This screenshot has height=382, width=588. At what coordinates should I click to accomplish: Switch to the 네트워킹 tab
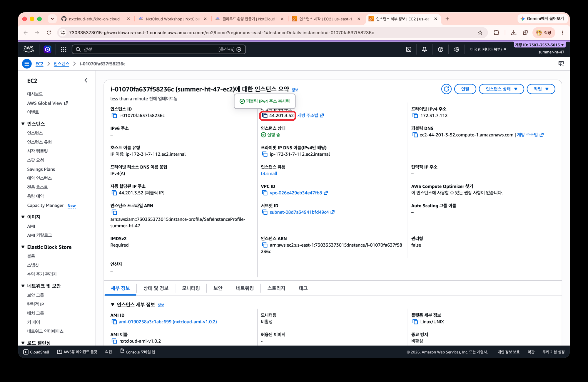click(x=245, y=288)
